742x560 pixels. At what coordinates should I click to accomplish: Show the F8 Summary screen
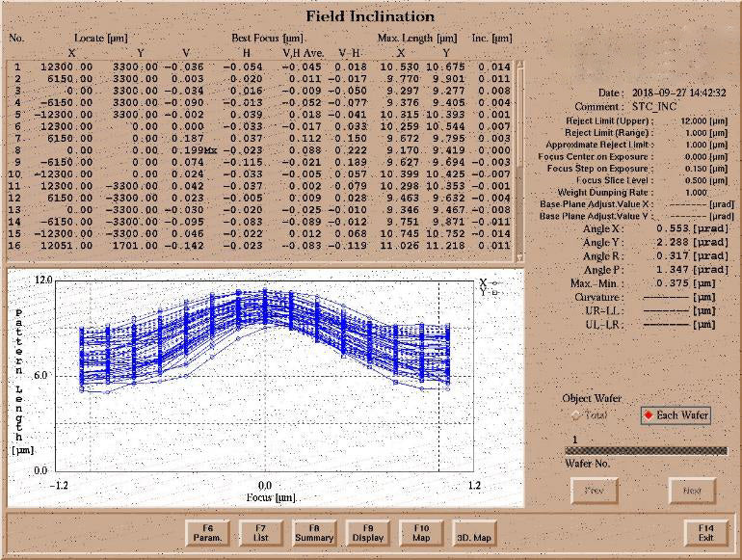314,533
